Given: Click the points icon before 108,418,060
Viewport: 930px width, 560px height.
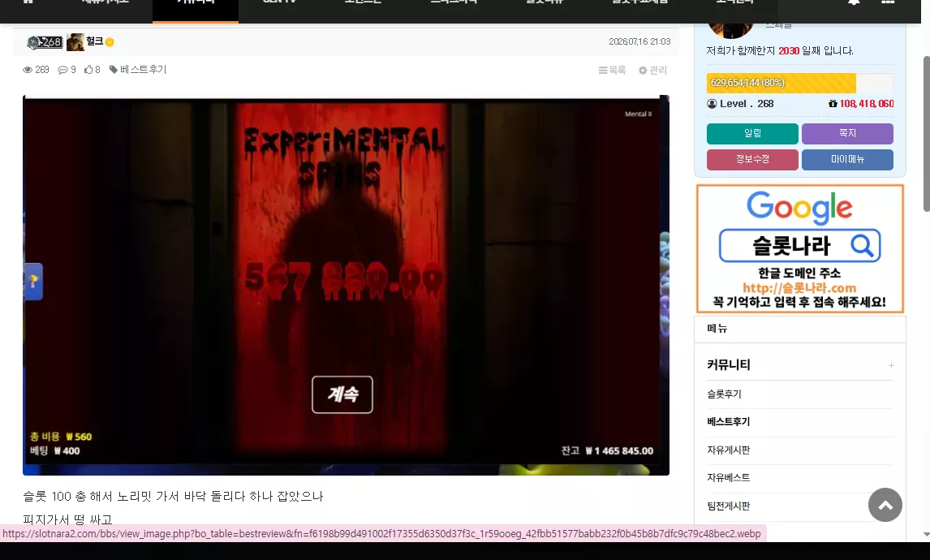Looking at the screenshot, I should point(833,104).
